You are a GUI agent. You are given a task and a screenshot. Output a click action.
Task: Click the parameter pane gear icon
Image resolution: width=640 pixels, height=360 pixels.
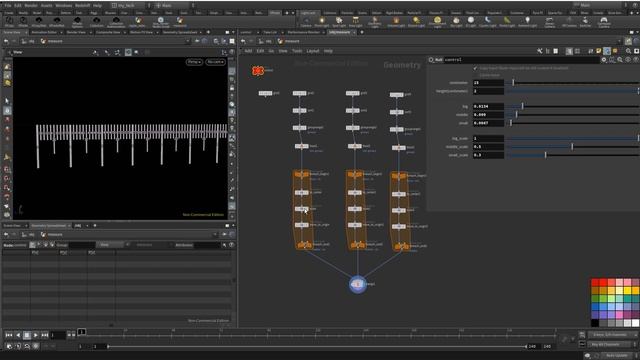(x=604, y=60)
